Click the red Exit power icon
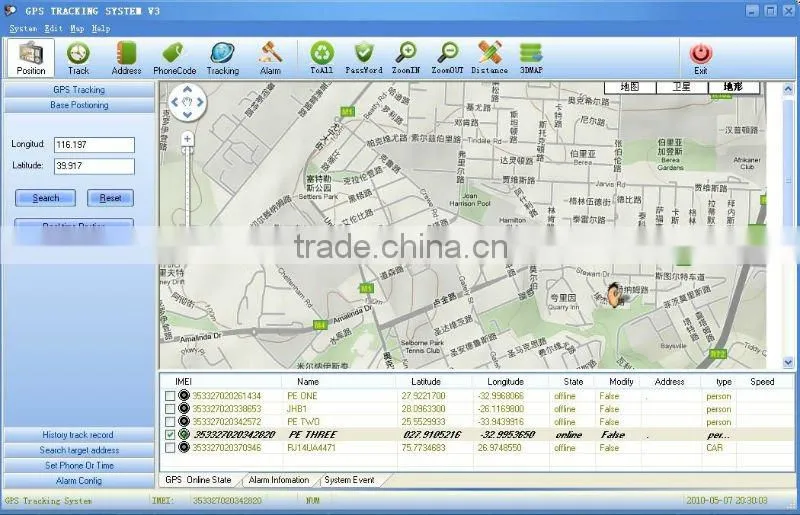Image resolution: width=800 pixels, height=515 pixels. point(701,53)
